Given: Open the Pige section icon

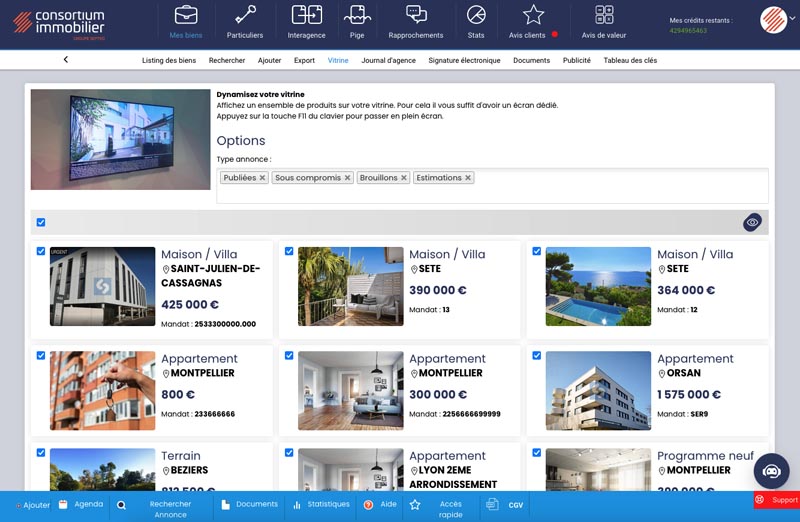Looking at the screenshot, I should (357, 15).
